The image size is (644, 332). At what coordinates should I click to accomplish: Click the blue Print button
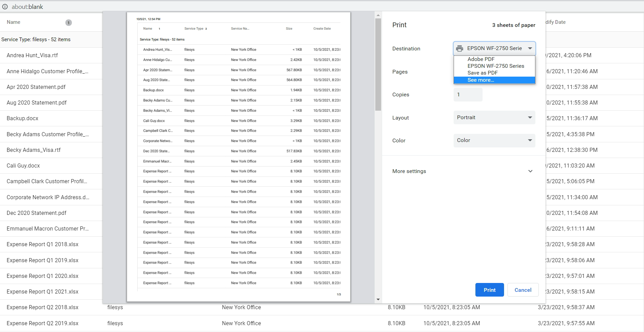(489, 290)
